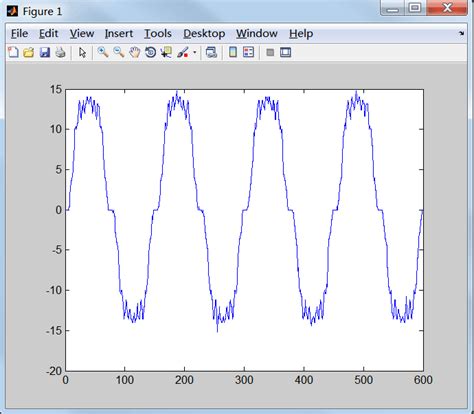
Task: Toggle the Data Cursor tool
Action: tap(166, 52)
